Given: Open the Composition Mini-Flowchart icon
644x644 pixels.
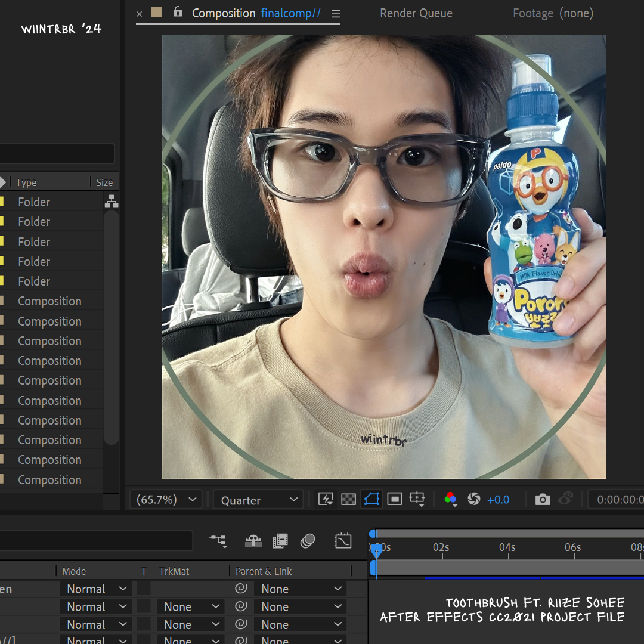Looking at the screenshot, I should point(218,540).
